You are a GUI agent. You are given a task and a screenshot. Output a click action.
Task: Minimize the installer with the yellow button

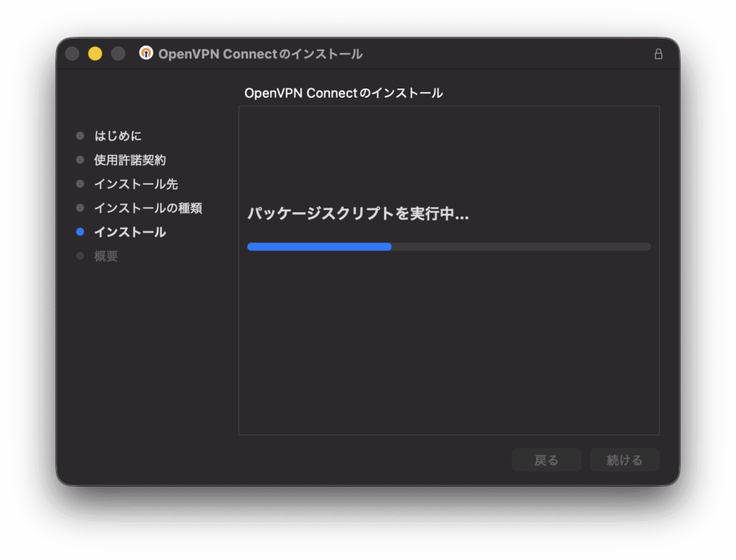click(95, 54)
